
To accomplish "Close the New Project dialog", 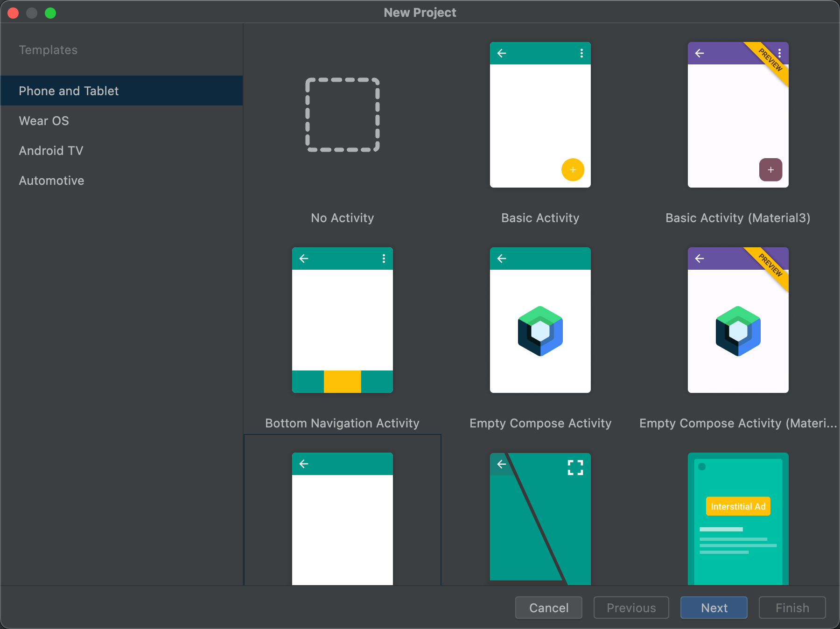I will pos(13,13).
